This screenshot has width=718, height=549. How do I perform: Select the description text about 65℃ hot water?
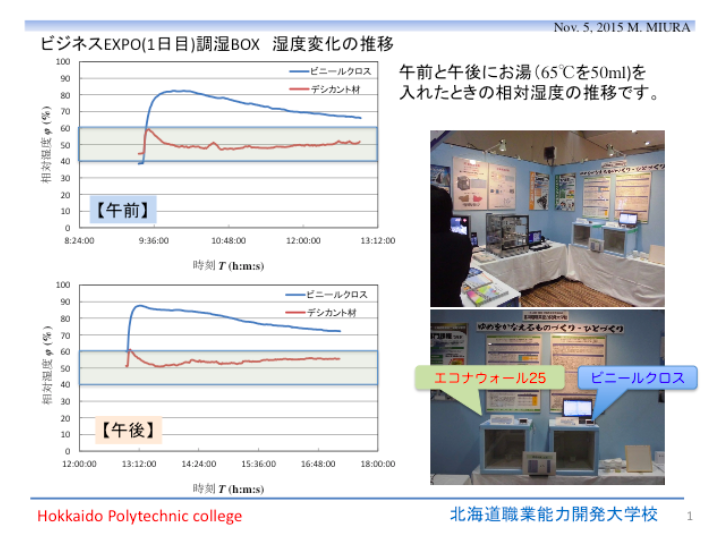click(x=529, y=83)
